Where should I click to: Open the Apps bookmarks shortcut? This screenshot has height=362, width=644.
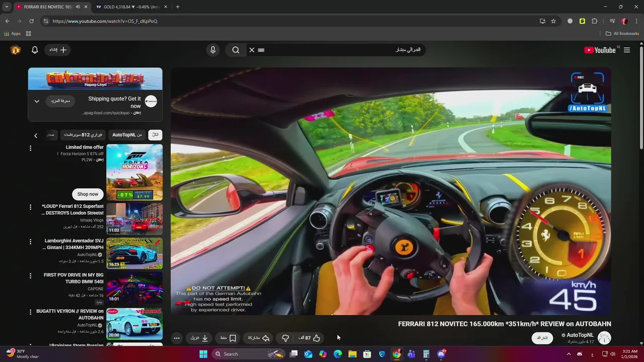[x=12, y=34]
